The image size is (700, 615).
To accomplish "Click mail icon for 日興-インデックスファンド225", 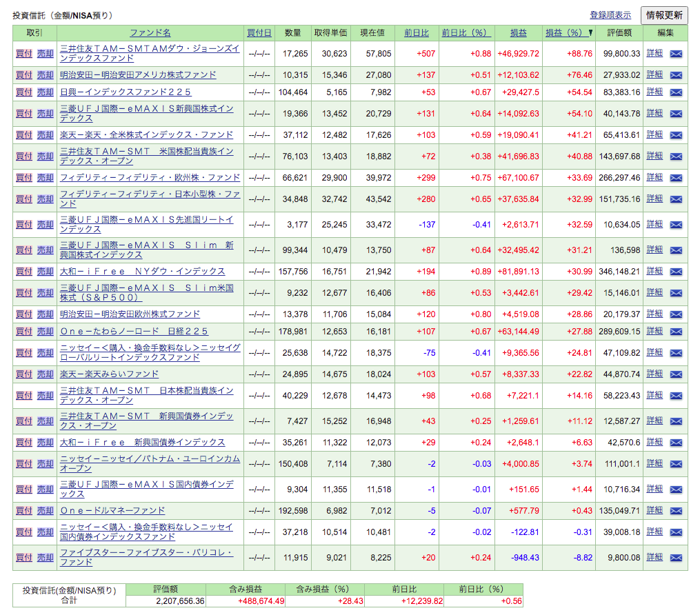I will (677, 92).
